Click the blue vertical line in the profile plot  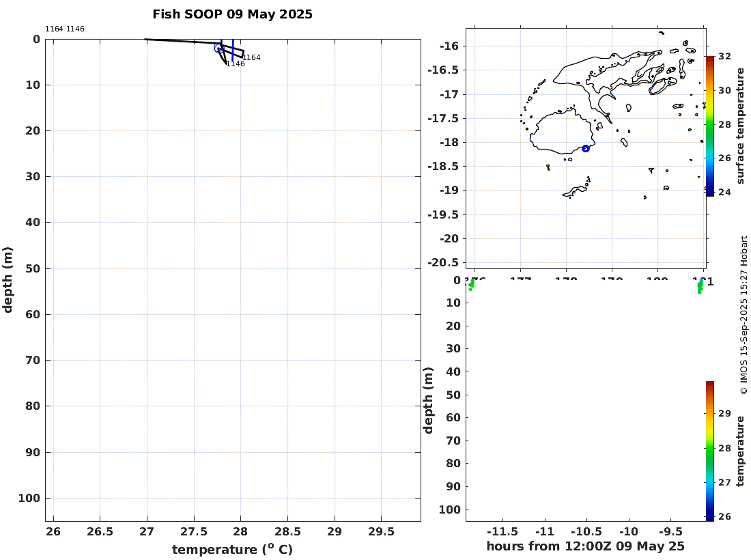point(233,50)
